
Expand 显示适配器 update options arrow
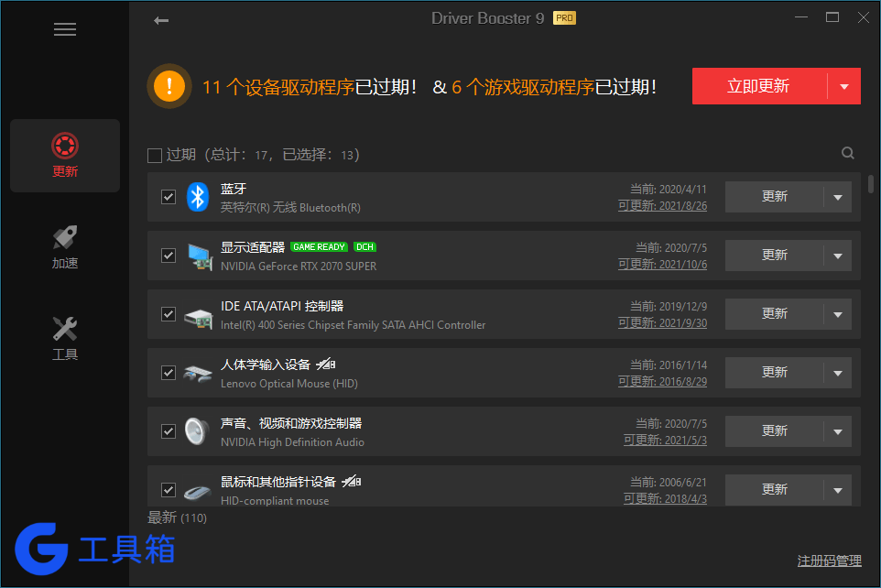[838, 256]
